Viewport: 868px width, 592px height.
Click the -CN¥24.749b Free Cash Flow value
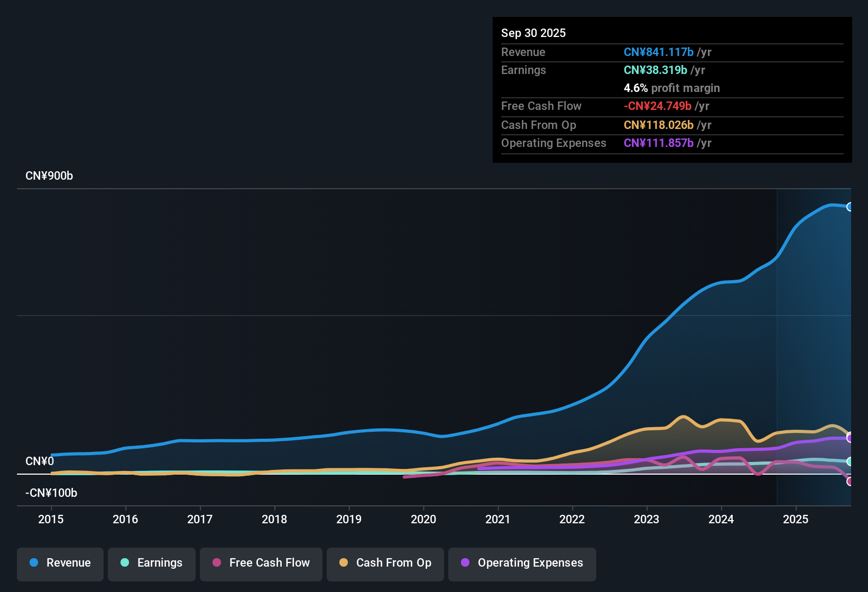tap(658, 106)
